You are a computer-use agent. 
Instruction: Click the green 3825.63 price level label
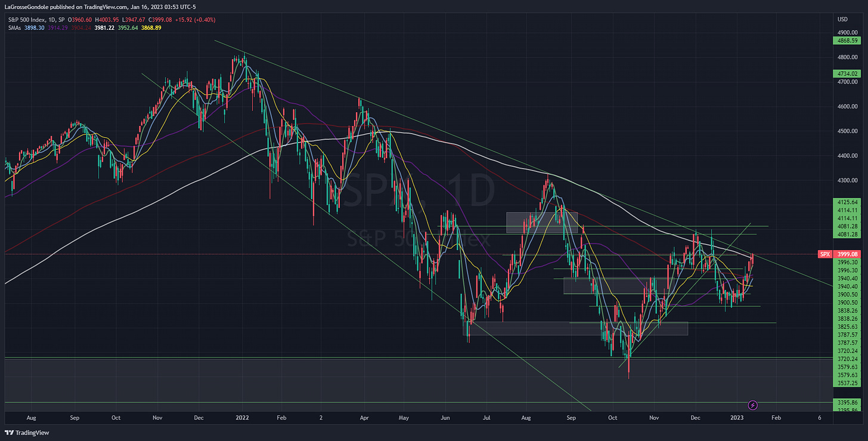pos(847,327)
